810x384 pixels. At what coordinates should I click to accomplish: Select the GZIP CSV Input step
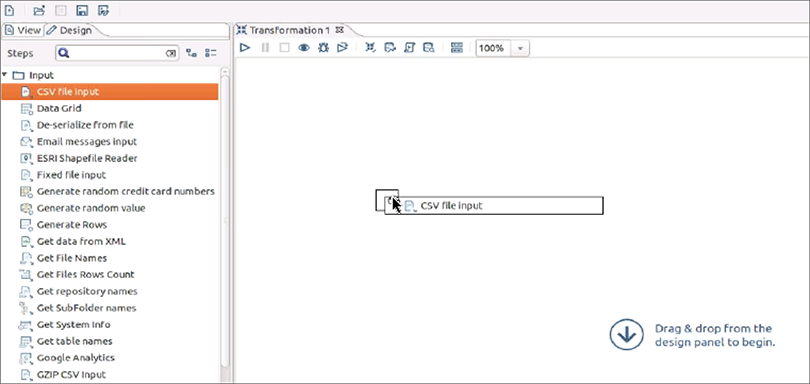(71, 375)
